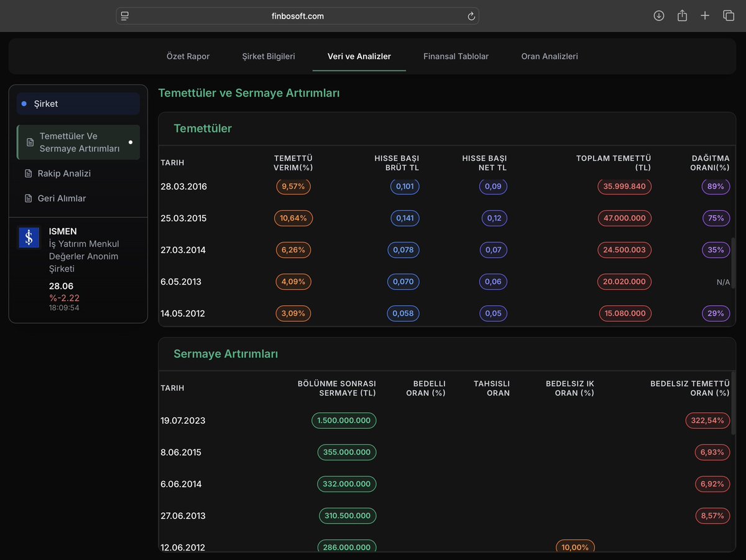Open the page settings icon in the address bar
The width and height of the screenshot is (746, 560).
point(125,16)
